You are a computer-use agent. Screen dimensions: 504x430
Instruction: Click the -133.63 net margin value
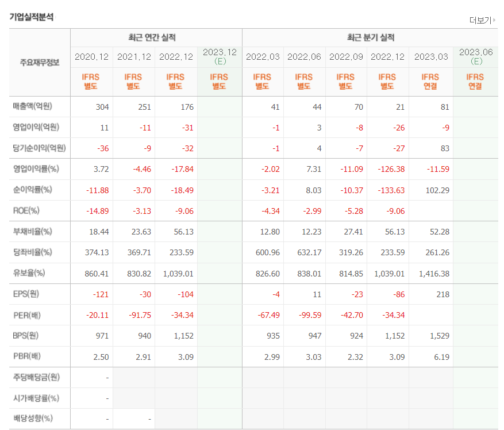(391, 190)
